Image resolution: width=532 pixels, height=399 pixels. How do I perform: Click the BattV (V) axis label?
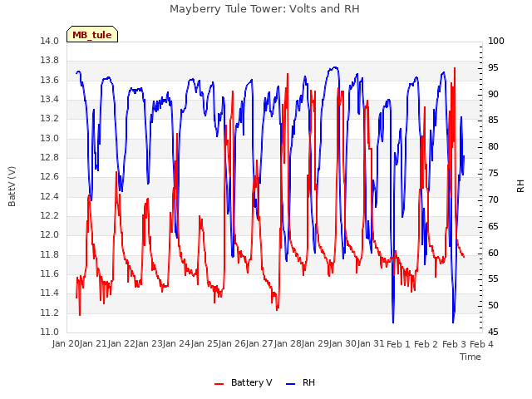pyautogui.click(x=12, y=186)
